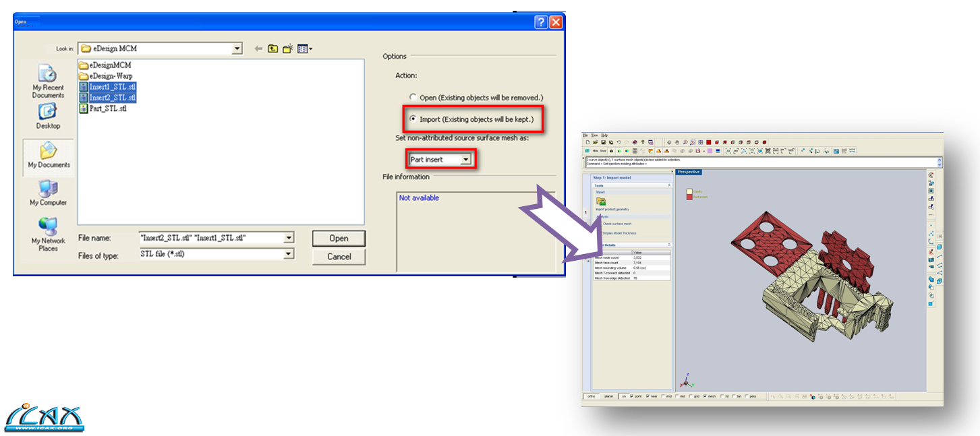The height and width of the screenshot is (436, 980).
Task: Toggle the planar status bar button
Action: click(x=608, y=396)
